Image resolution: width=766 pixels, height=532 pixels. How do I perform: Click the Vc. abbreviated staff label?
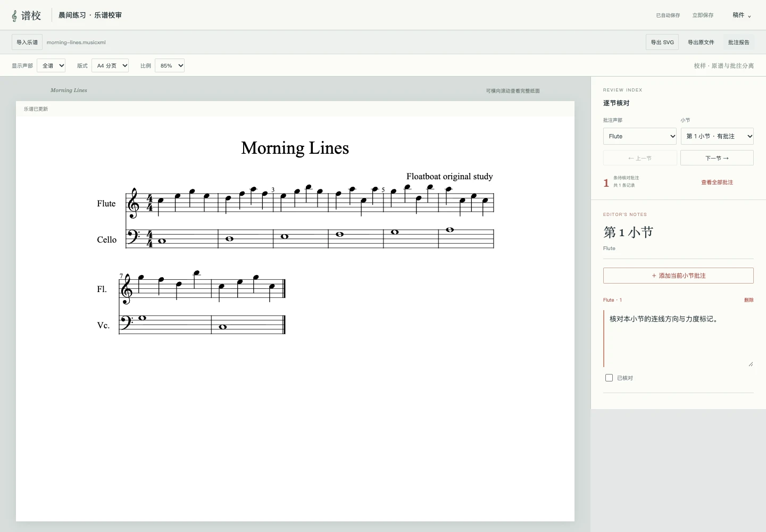pyautogui.click(x=103, y=325)
